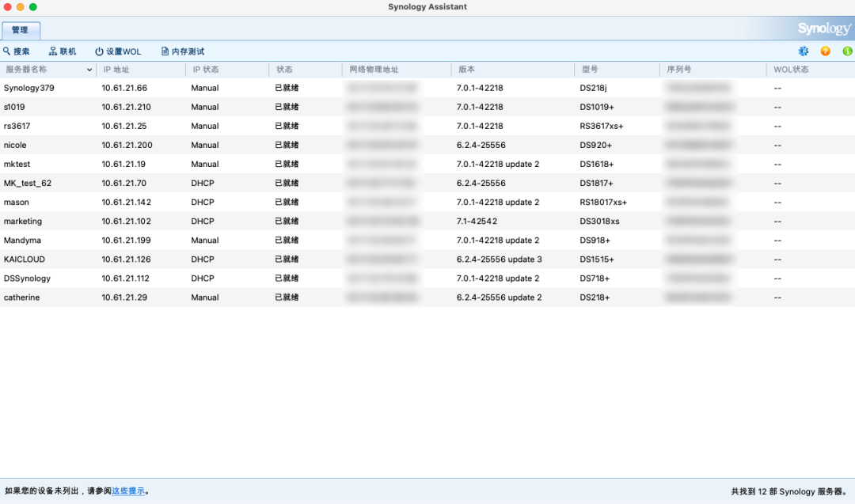Expand the server name column dropdown arrow
The height and width of the screenshot is (504, 855).
click(x=89, y=70)
